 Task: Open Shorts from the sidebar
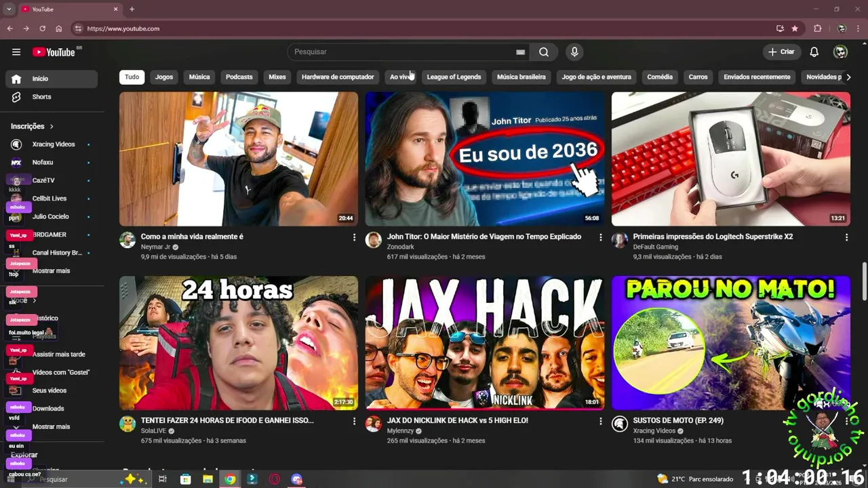pyautogui.click(x=52, y=97)
